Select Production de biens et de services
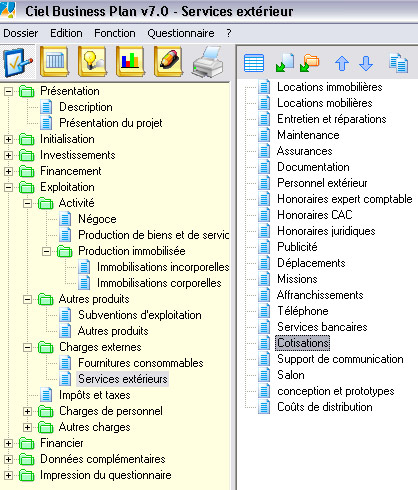 tap(153, 235)
